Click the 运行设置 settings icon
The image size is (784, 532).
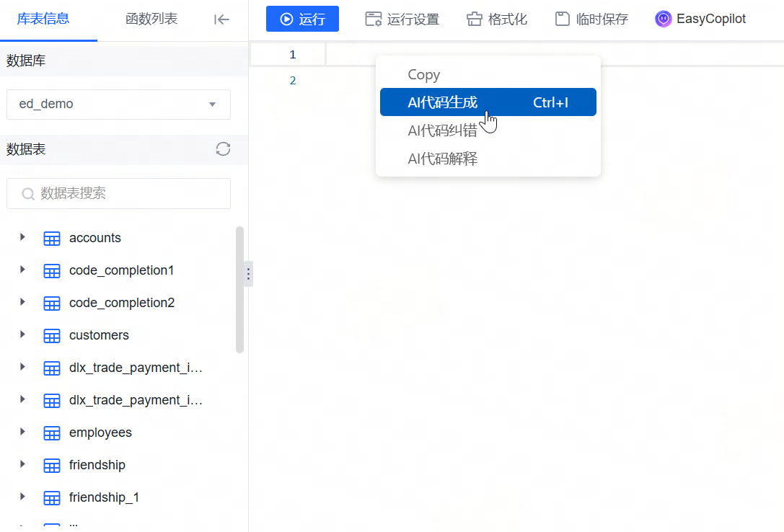click(x=373, y=19)
